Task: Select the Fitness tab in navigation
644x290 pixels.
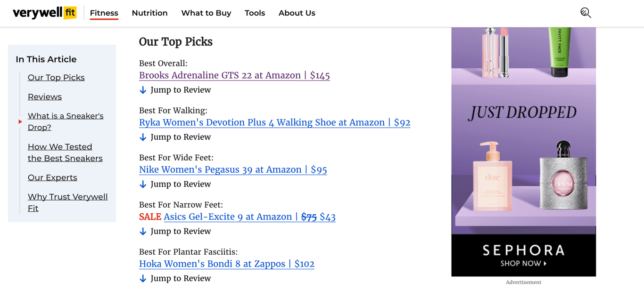Action: pyautogui.click(x=104, y=13)
